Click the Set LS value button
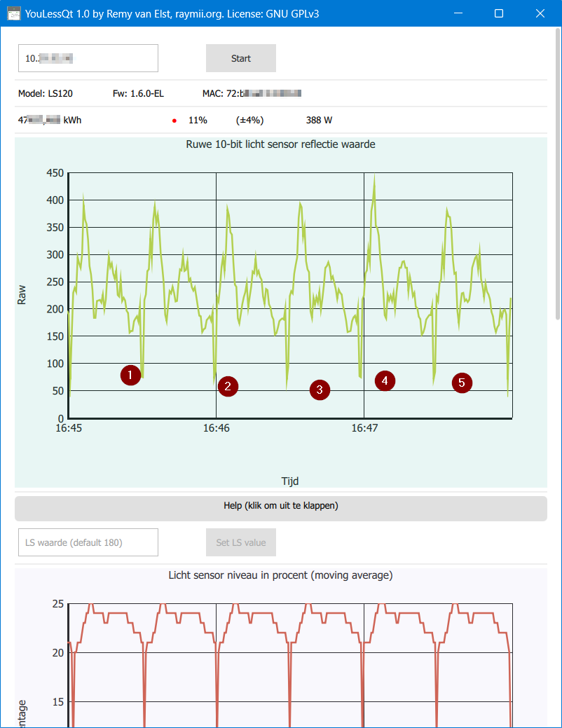Screen dimensions: 562x728 (x=240, y=542)
